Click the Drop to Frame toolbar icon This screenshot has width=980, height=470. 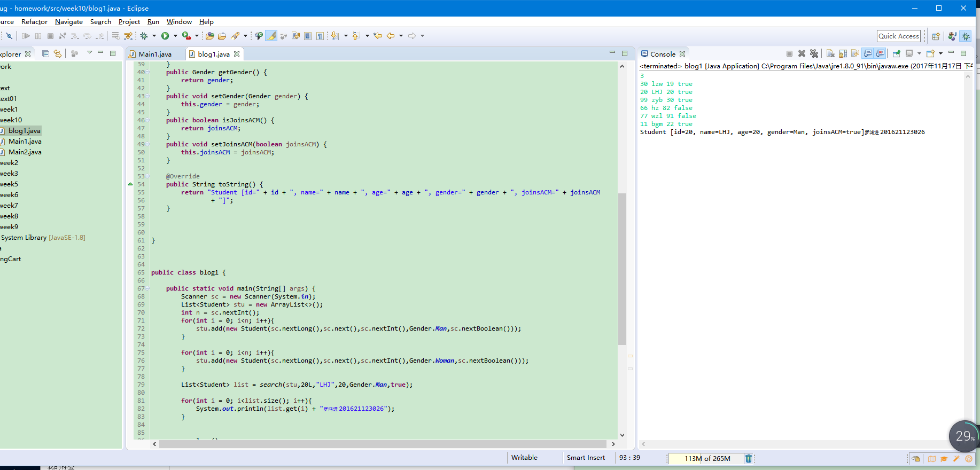click(x=115, y=36)
